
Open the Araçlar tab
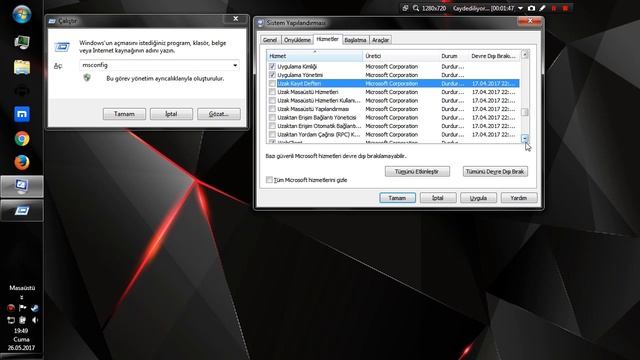pos(380,40)
